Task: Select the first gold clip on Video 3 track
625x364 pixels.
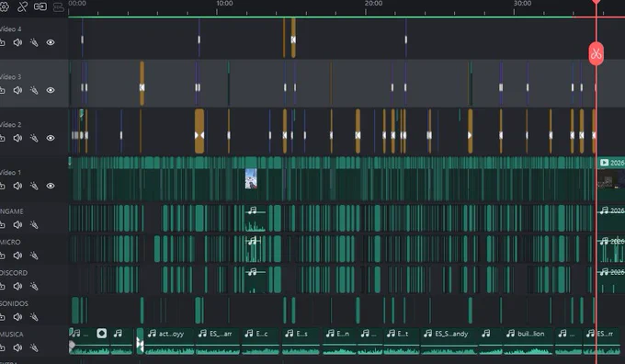Action: pyautogui.click(x=142, y=84)
